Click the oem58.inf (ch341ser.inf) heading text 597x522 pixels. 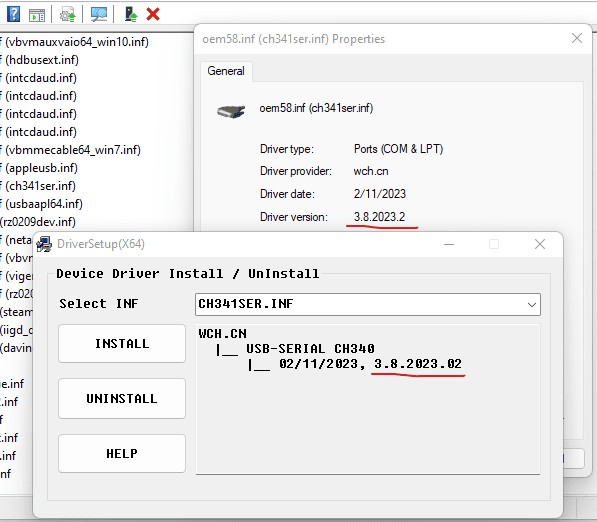pyautogui.click(x=316, y=108)
